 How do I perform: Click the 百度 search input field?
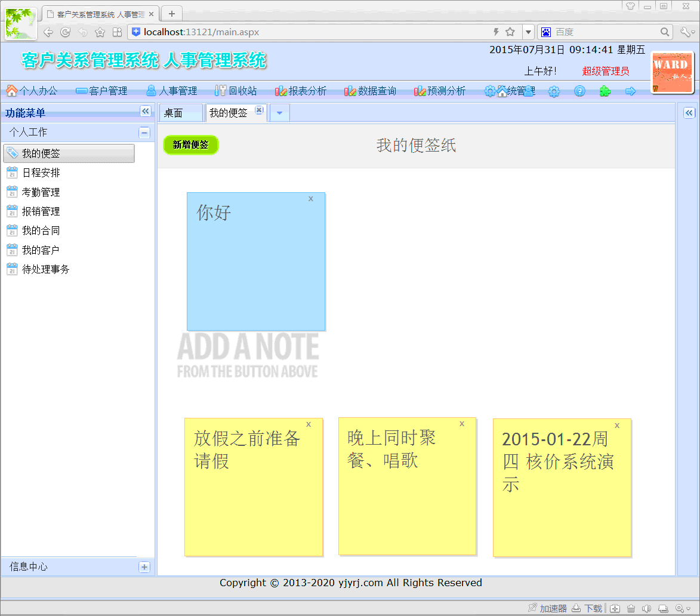coord(606,32)
